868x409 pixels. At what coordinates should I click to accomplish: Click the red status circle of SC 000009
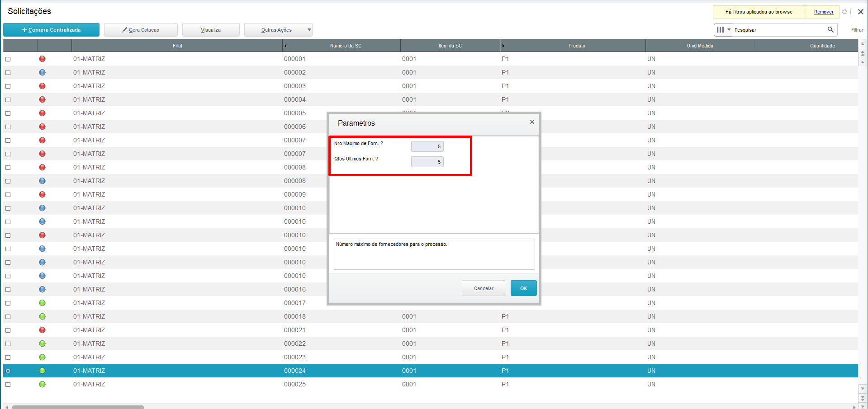tap(42, 194)
